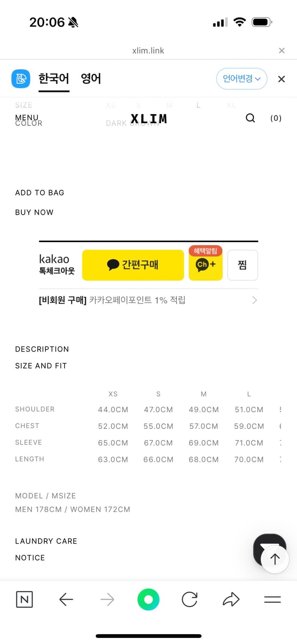Open the browser hamburger menu

tap(272, 599)
